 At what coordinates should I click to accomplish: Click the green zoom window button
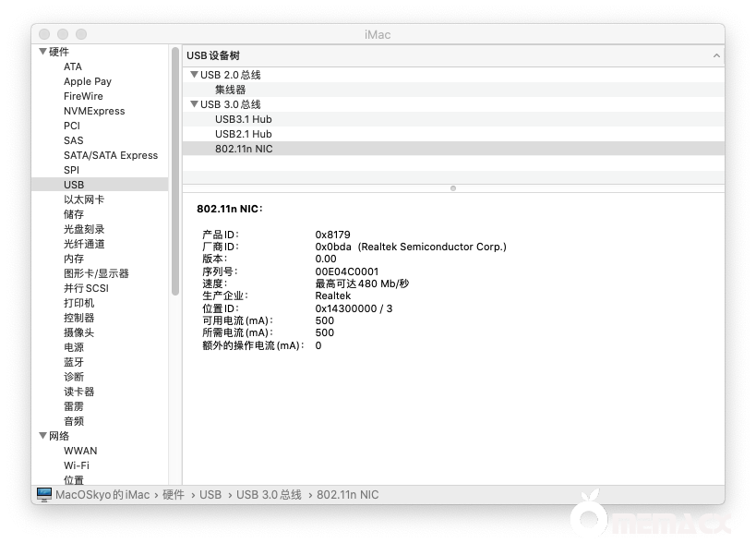pos(81,34)
